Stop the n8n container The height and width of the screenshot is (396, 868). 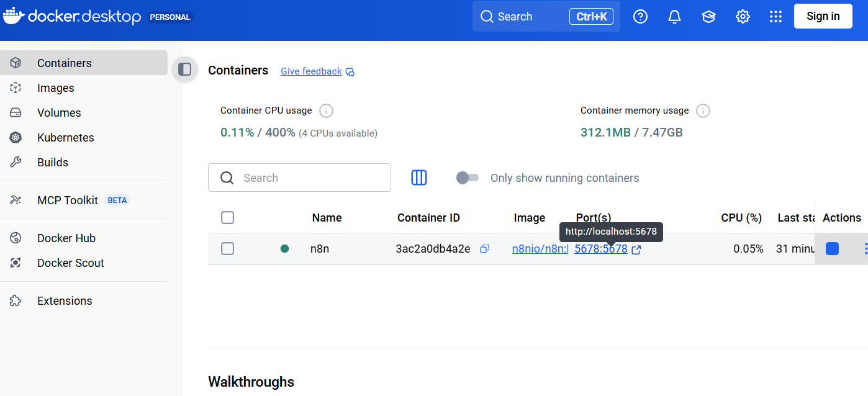(832, 249)
